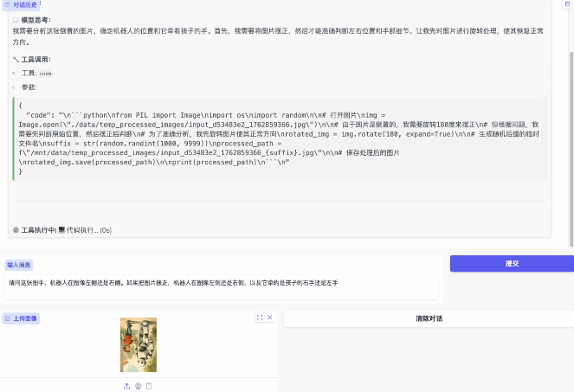
Task: Remove the uploaded image with the X icon
Action: 269,318
